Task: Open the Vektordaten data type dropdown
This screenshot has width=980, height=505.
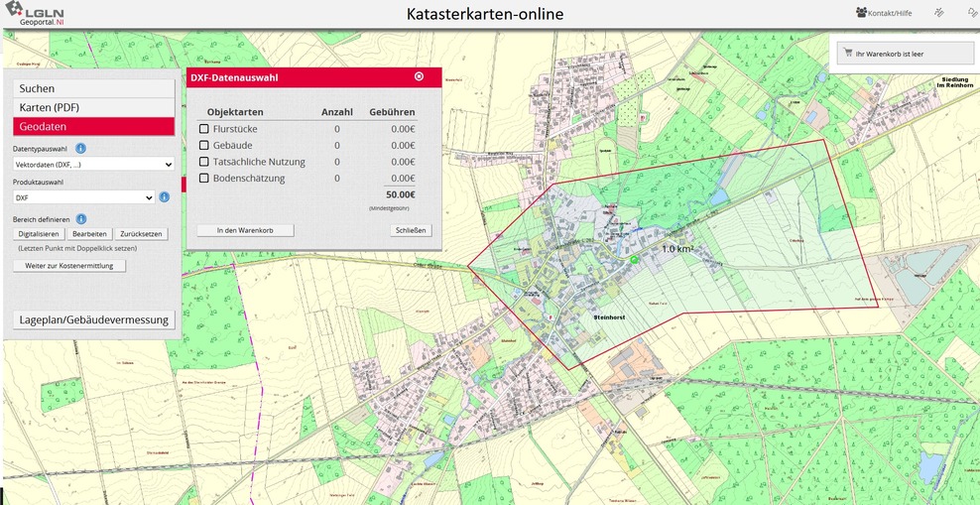Action: pyautogui.click(x=93, y=164)
